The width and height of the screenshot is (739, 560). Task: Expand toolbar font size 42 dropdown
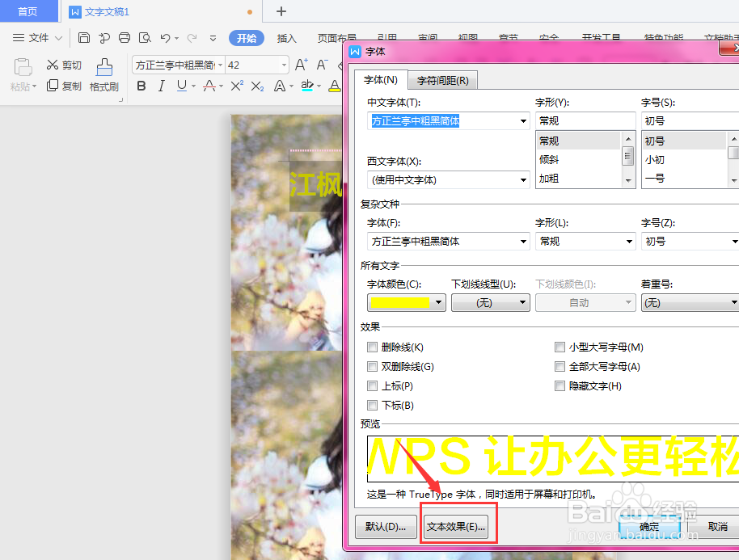coord(284,65)
